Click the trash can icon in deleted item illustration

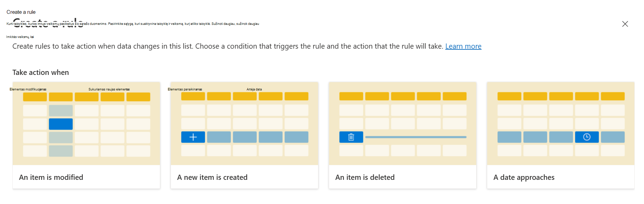351,137
